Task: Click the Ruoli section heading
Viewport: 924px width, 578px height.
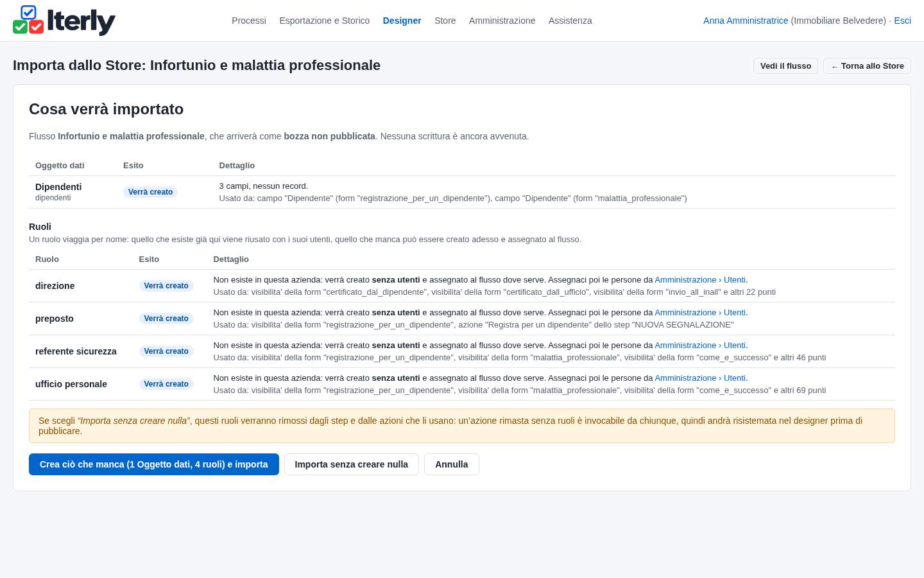Action: click(40, 227)
